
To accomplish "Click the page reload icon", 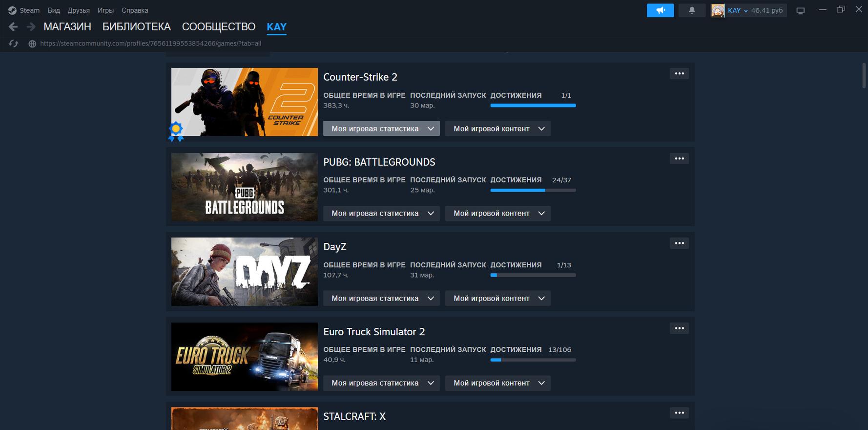I will (x=14, y=43).
